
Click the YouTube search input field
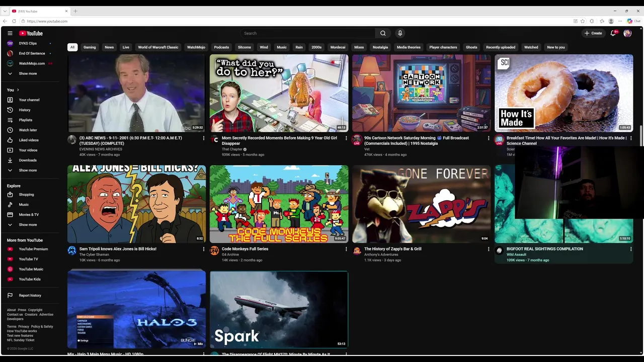click(x=308, y=33)
